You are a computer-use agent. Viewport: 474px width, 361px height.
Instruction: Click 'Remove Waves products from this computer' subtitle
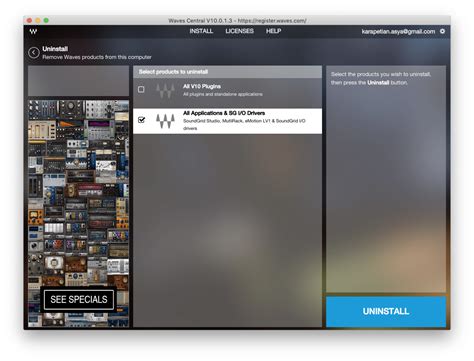click(x=97, y=57)
